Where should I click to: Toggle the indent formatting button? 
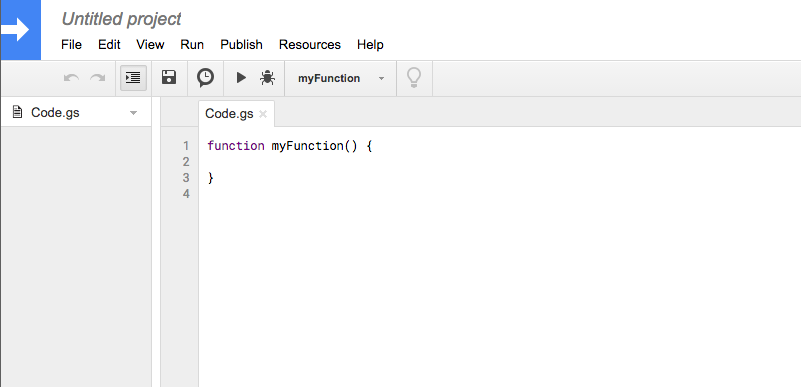click(x=133, y=78)
